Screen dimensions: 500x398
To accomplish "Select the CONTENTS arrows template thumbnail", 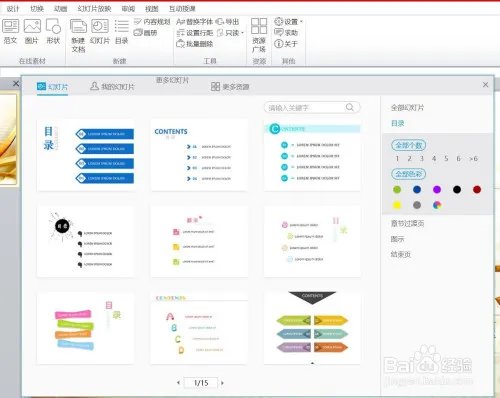I will click(x=199, y=155).
